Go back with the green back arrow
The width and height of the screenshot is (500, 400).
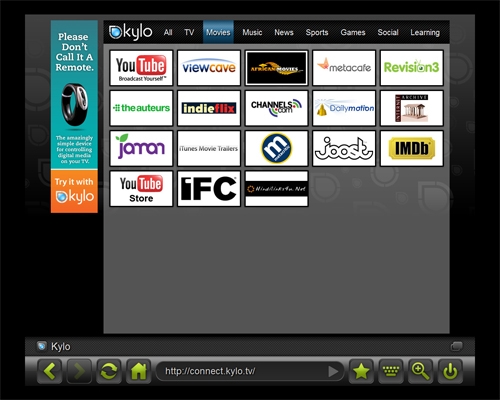(50, 371)
